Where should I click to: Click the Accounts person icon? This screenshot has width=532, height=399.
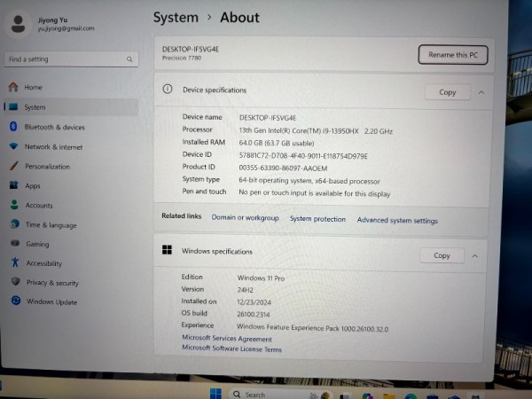[x=14, y=205]
